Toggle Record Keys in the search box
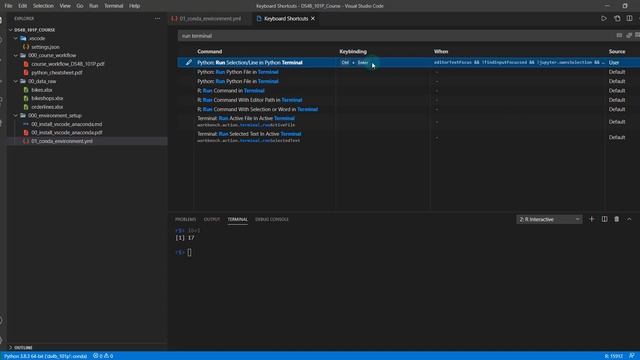 (x=619, y=36)
